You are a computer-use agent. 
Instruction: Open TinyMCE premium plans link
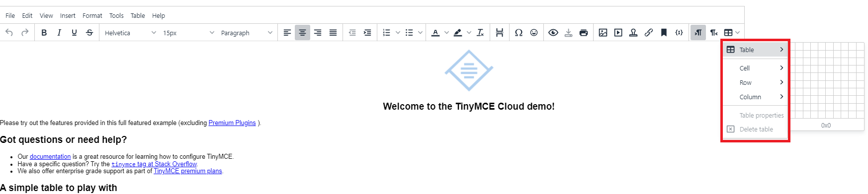click(188, 171)
